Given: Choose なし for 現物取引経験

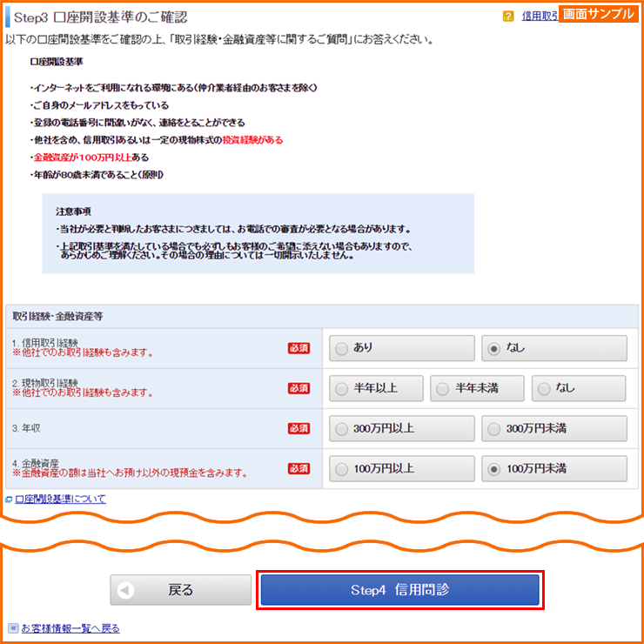Looking at the screenshot, I should 579,388.
